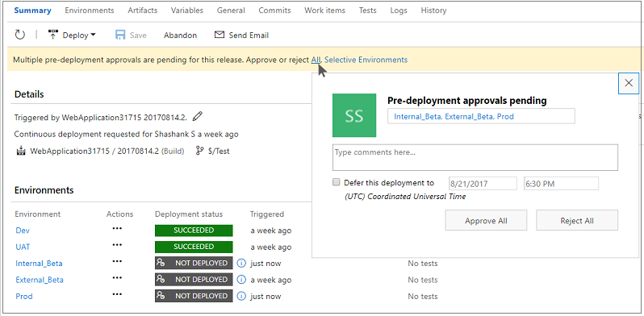
Task: Click the refresh icon in toolbar
Action: point(19,35)
